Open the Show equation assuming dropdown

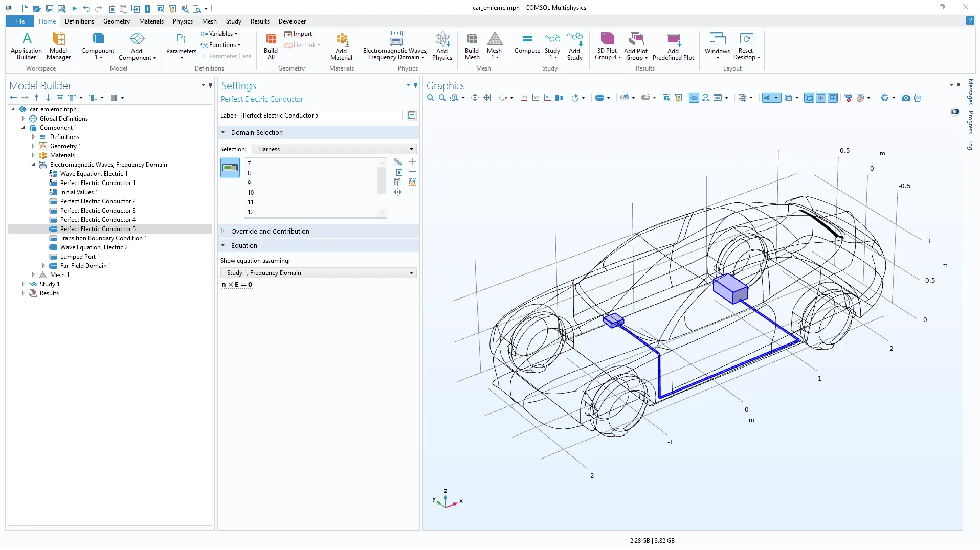[x=318, y=273]
